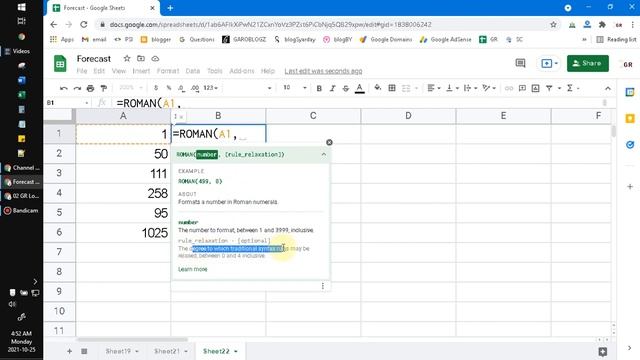Viewport: 640px width, 360px height.
Task: Select cell A6 containing 1025
Action: [123, 233]
